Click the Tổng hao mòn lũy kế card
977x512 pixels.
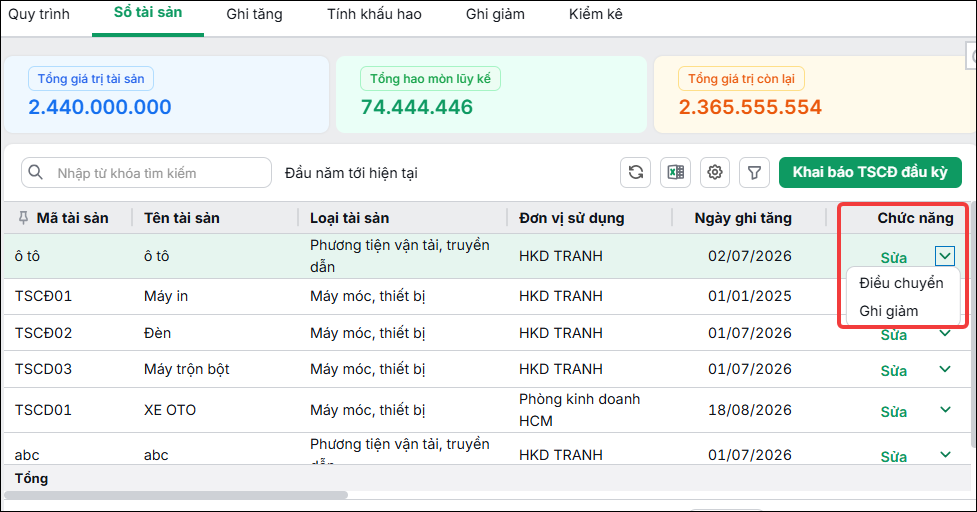click(x=491, y=95)
